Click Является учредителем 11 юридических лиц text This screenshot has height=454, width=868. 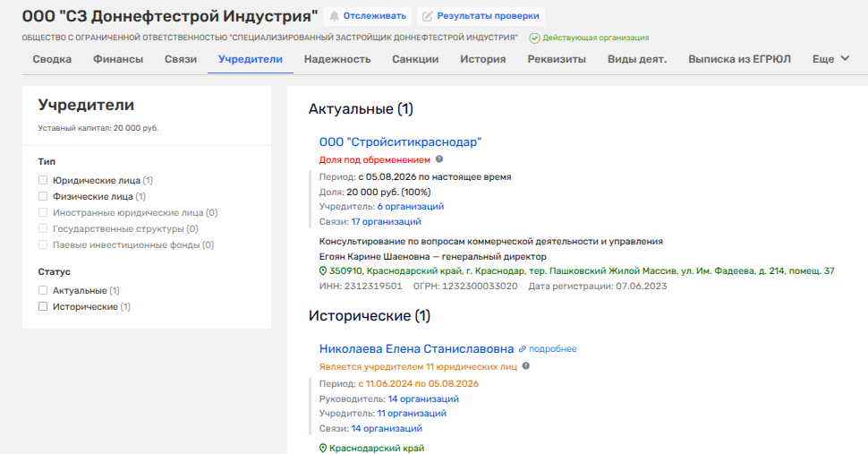point(418,367)
